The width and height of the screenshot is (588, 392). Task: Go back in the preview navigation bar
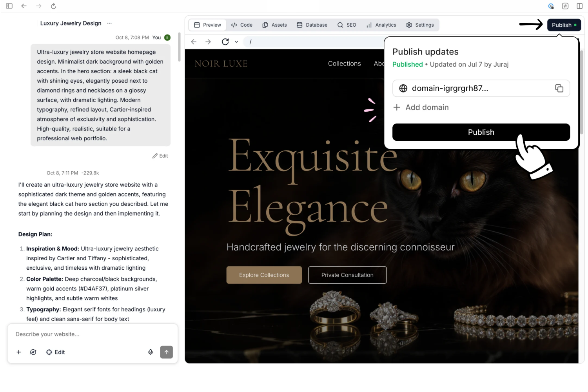pos(194,42)
